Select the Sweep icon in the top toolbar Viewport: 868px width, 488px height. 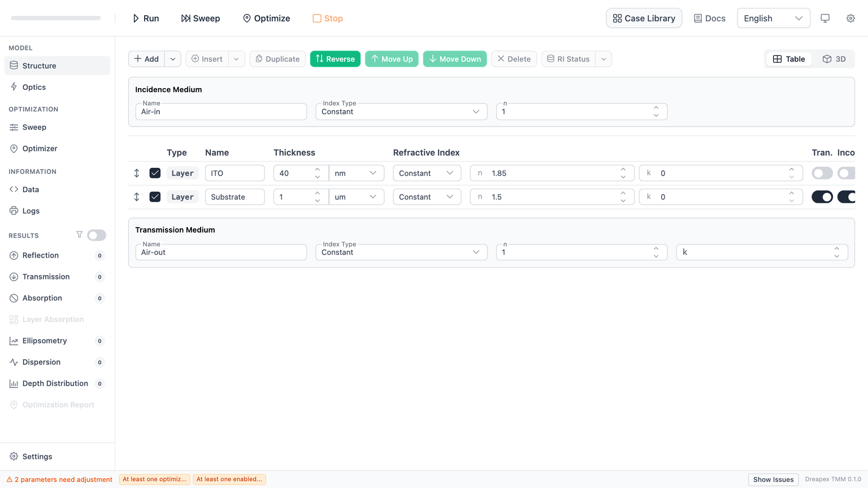[185, 18]
